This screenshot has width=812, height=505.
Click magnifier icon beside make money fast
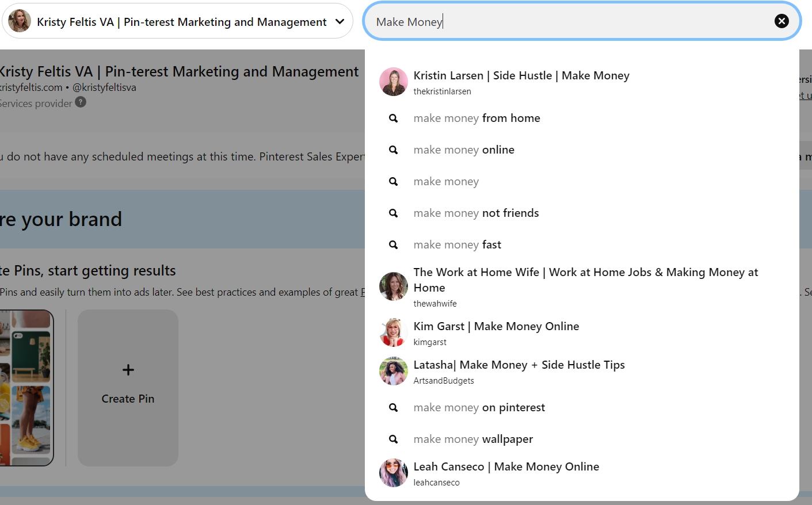point(394,244)
